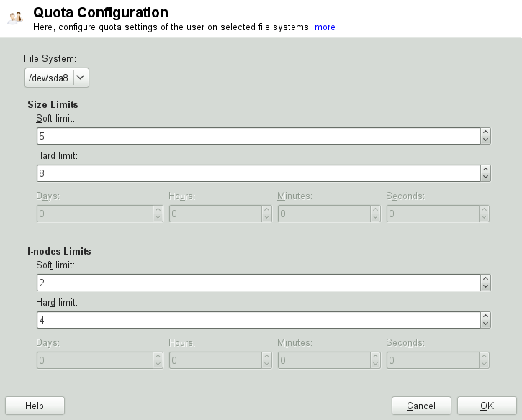Decrease the I-nodes soft limit value

486,287
